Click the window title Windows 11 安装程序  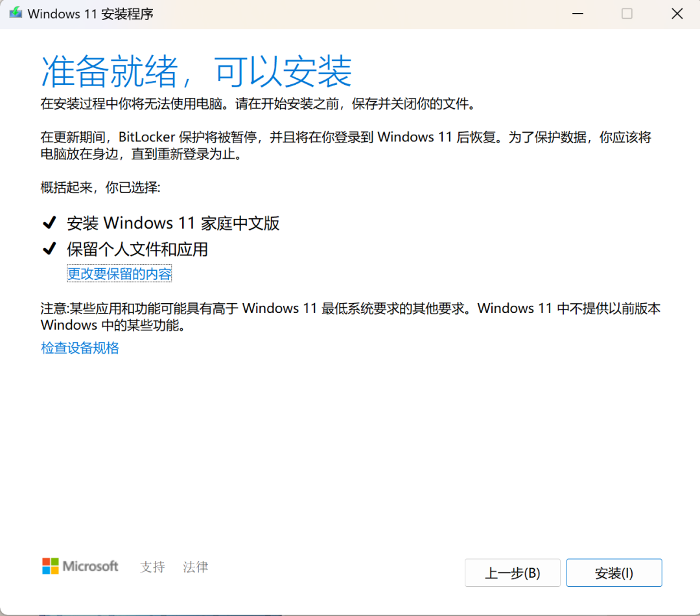[x=91, y=14]
